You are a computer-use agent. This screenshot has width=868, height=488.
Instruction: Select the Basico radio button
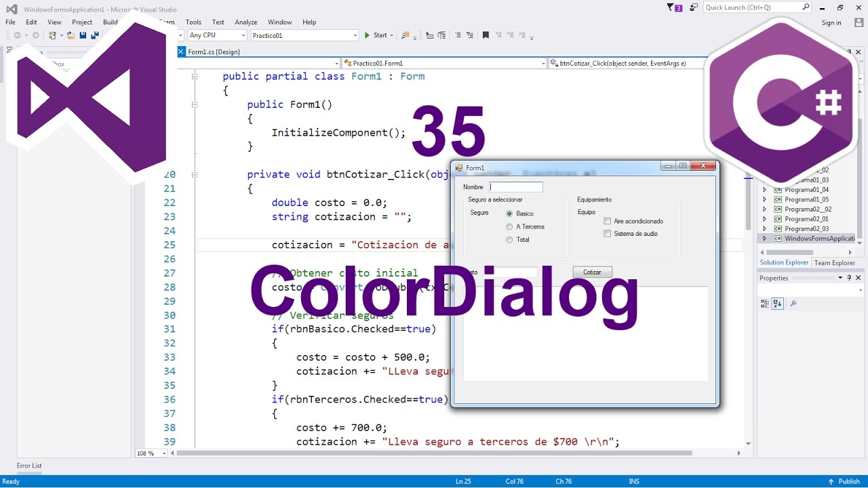tap(509, 213)
